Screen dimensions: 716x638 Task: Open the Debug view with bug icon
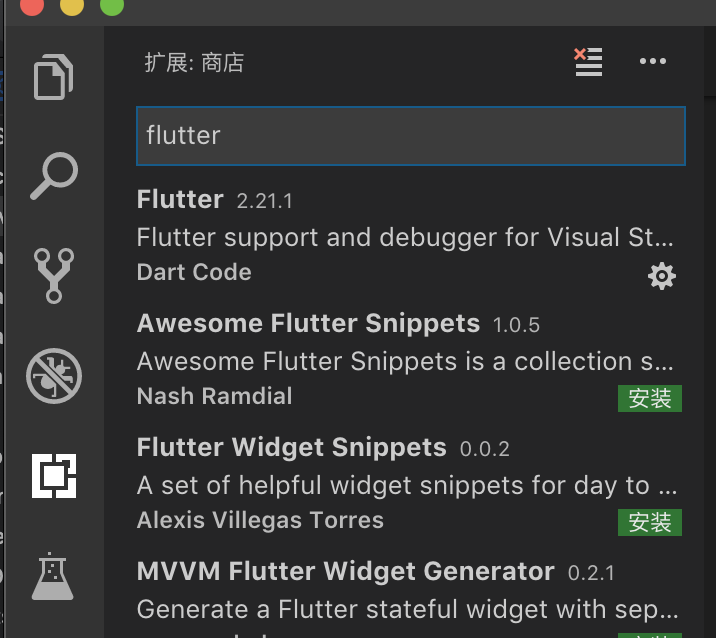pyautogui.click(x=54, y=376)
